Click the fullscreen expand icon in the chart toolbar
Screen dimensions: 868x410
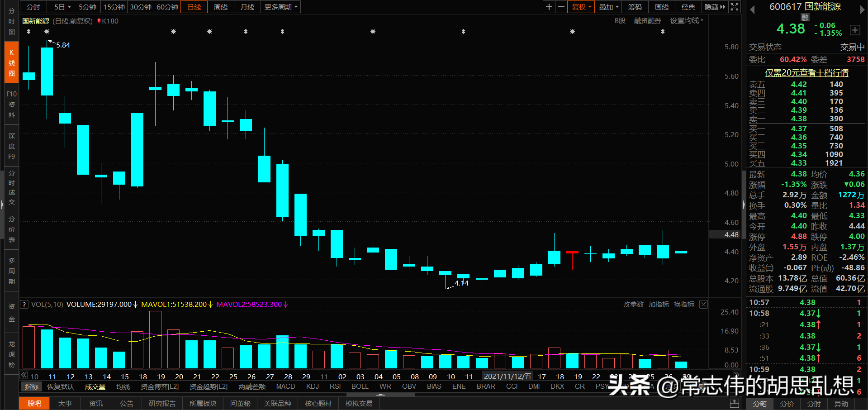point(734,7)
